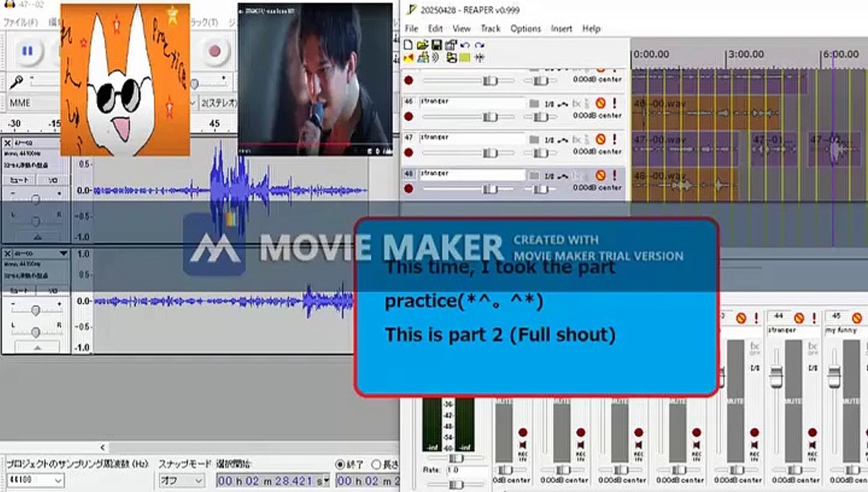
Task: Click New project icon in REAPER toolbar
Action: pos(408,45)
